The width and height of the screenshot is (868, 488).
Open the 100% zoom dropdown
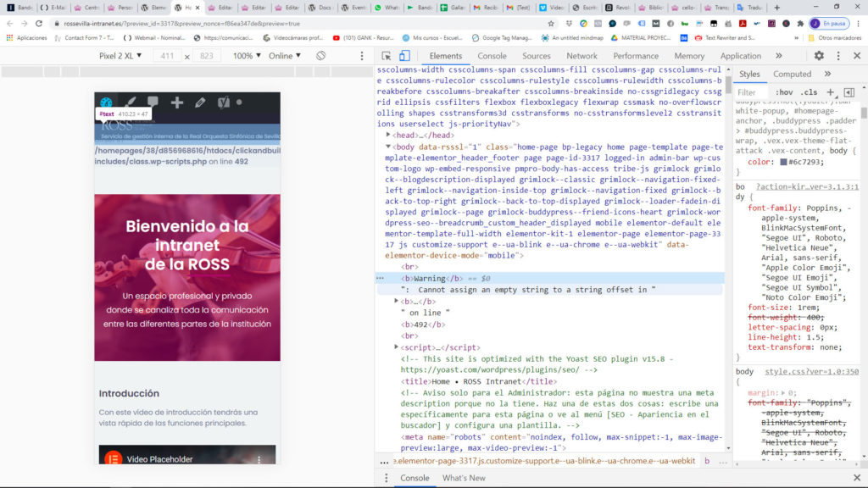tap(247, 56)
